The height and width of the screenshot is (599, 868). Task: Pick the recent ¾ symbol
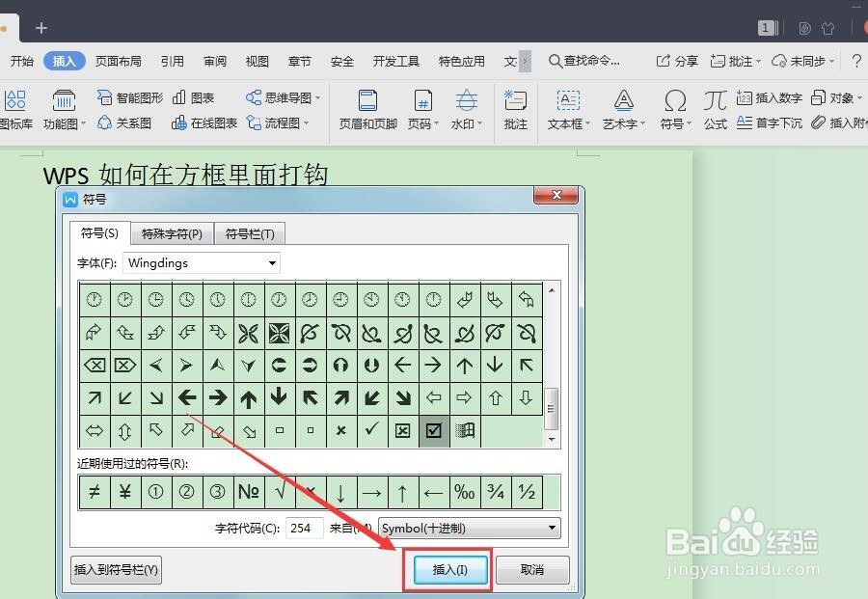pyautogui.click(x=496, y=492)
